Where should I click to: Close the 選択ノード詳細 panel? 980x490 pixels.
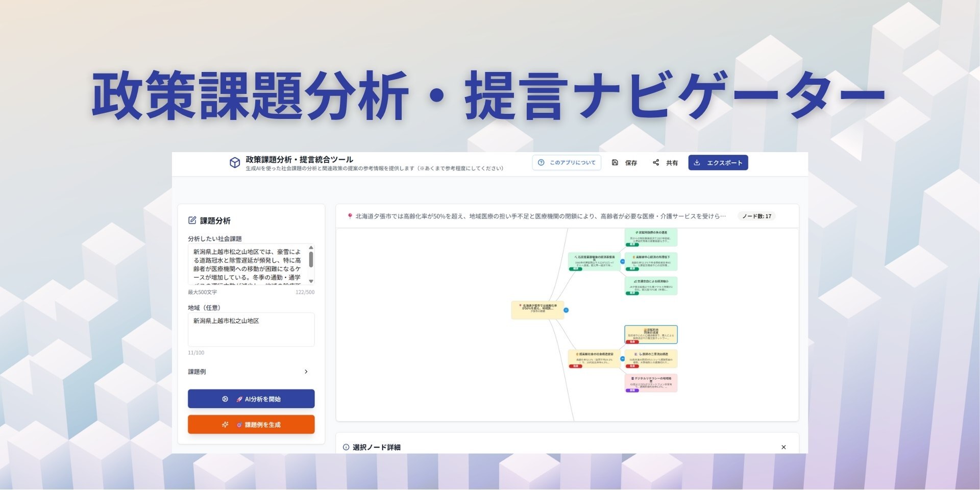coord(783,447)
